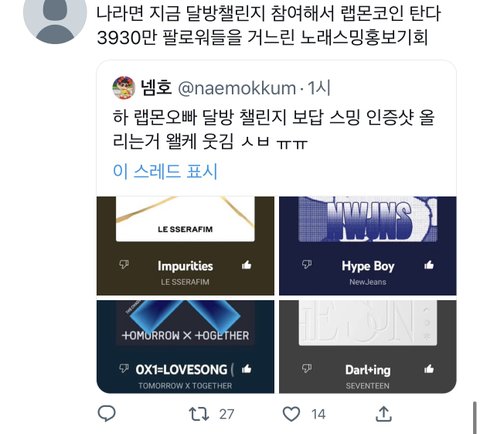Thumbs down Darl+ing by SEVENTEEN
This screenshot has height=434, width=480.
(307, 369)
